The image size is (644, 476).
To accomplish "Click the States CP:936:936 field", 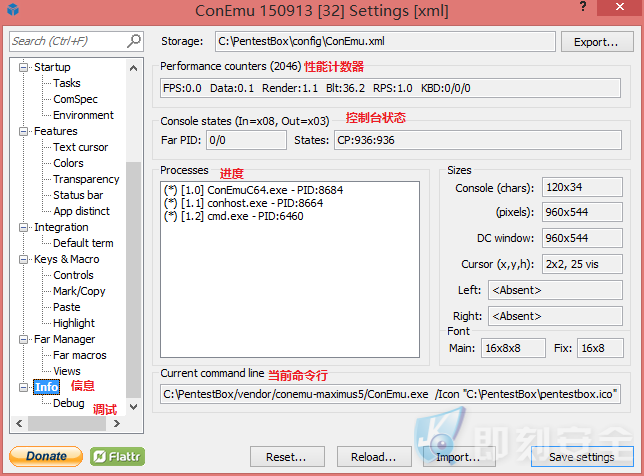I will pyautogui.click(x=478, y=140).
